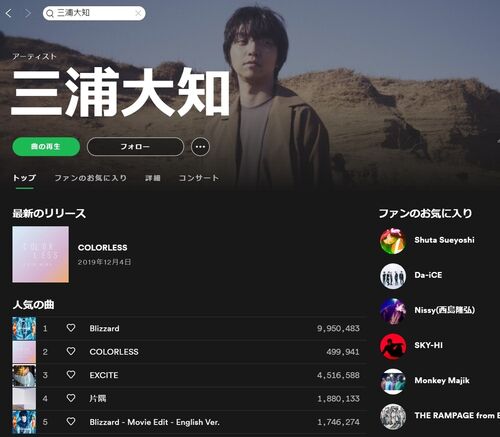The width and height of the screenshot is (500, 437).
Task: Go back with the left arrow
Action: (x=9, y=13)
